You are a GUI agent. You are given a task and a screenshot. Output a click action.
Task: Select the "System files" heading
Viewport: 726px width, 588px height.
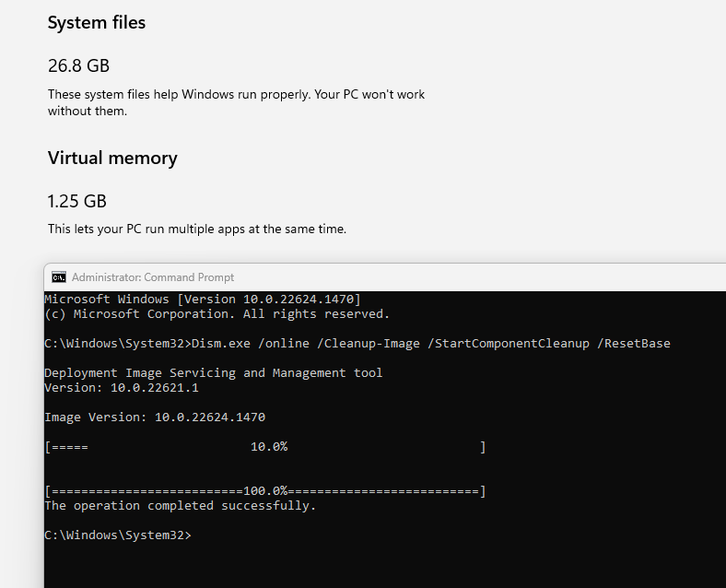[97, 23]
